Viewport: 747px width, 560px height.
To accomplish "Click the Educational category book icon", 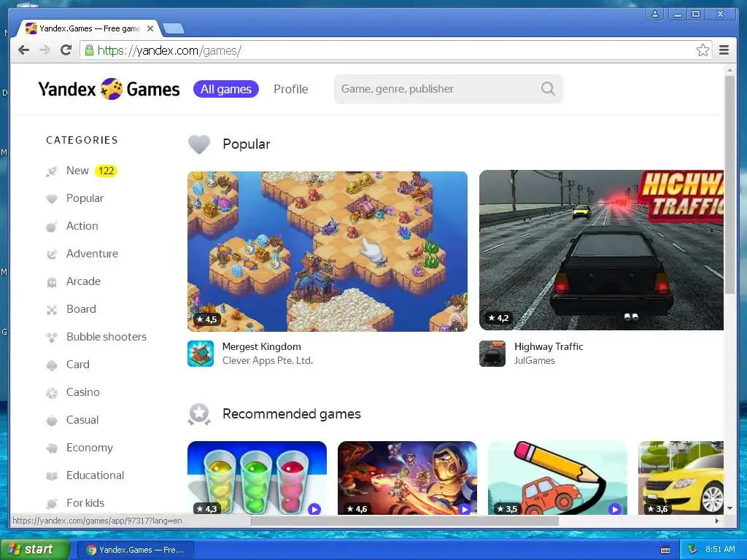I will [52, 475].
